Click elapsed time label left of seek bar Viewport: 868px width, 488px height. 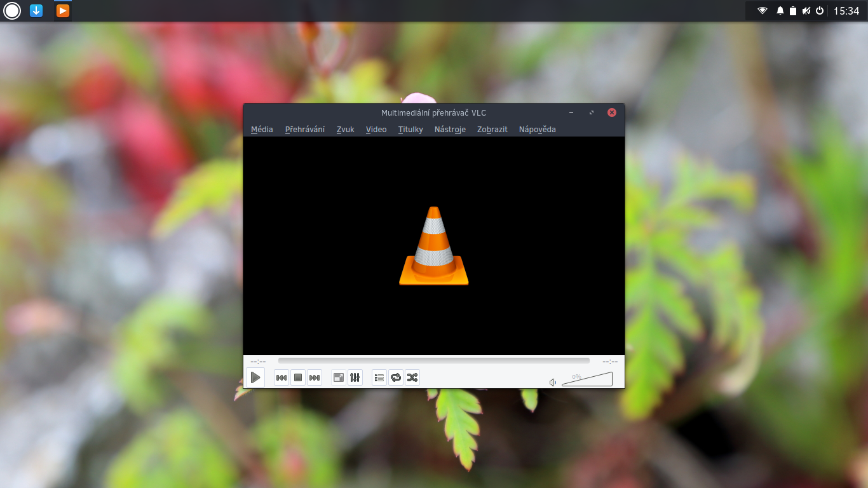pyautogui.click(x=259, y=362)
